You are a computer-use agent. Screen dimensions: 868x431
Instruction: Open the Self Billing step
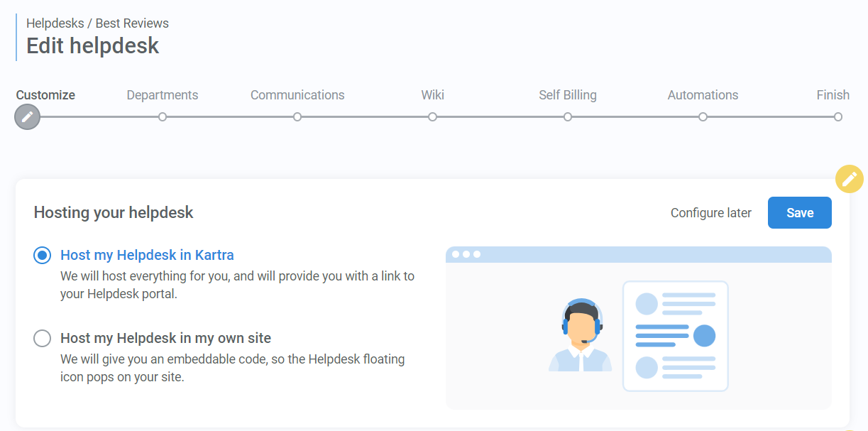tap(567, 94)
